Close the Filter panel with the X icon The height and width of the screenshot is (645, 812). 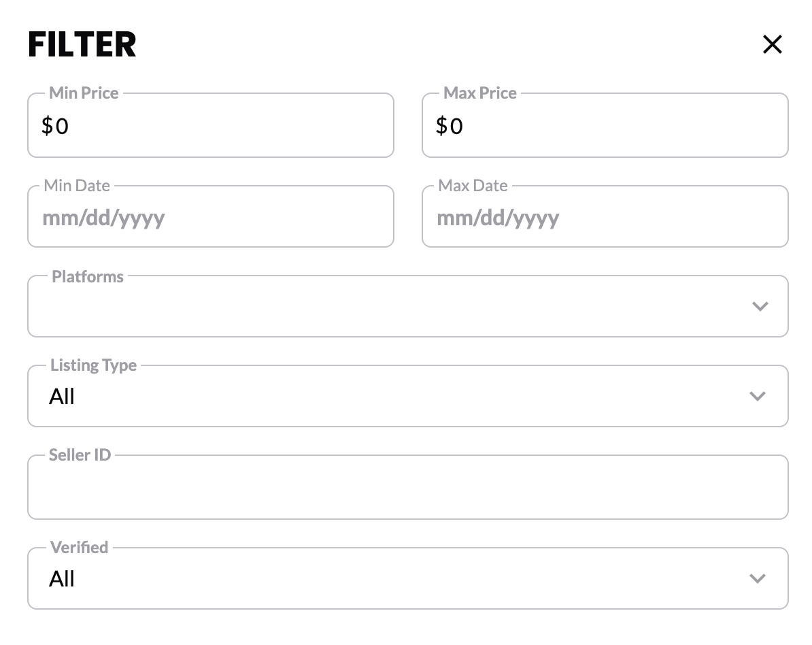click(x=772, y=44)
